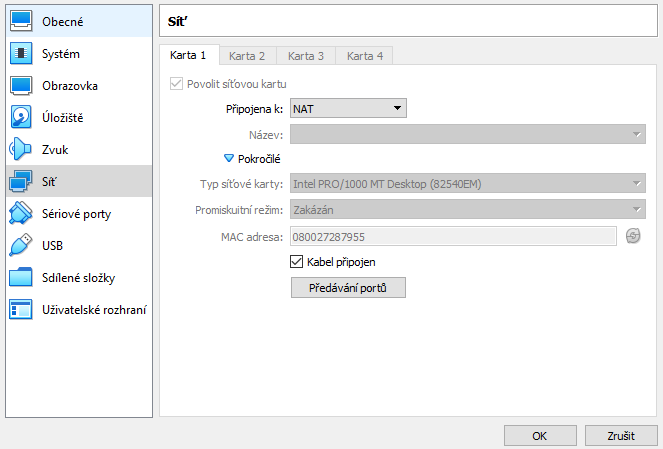Switch to the Karta 4 tab

click(364, 56)
